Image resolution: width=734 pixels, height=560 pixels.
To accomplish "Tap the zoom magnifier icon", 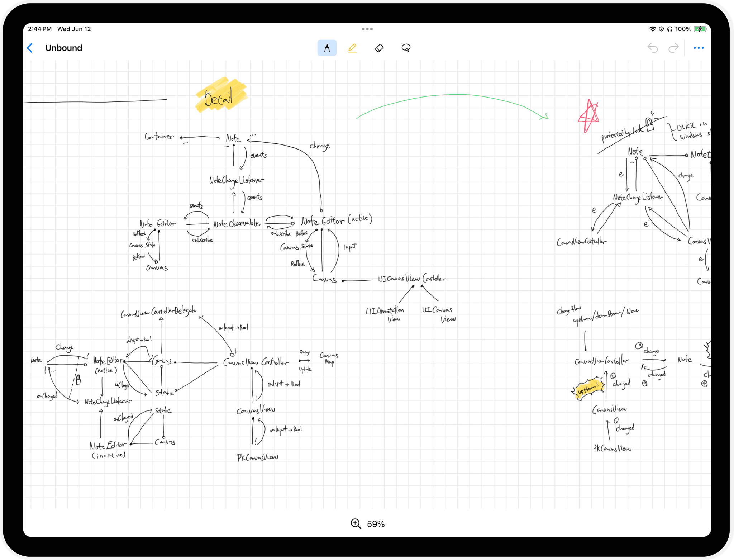I will [356, 524].
